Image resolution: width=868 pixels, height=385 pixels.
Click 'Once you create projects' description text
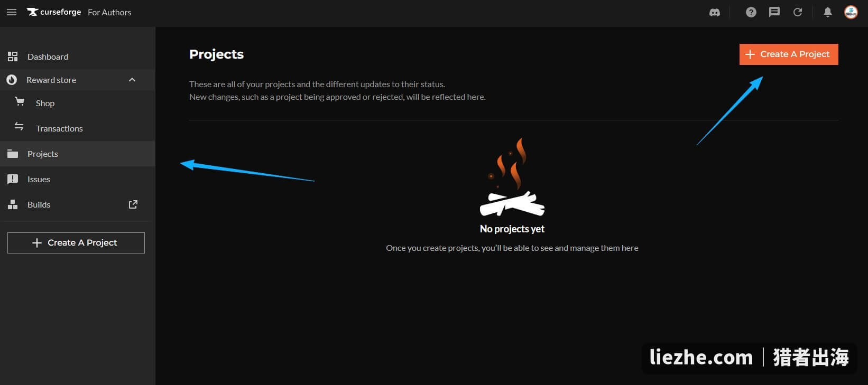point(512,248)
